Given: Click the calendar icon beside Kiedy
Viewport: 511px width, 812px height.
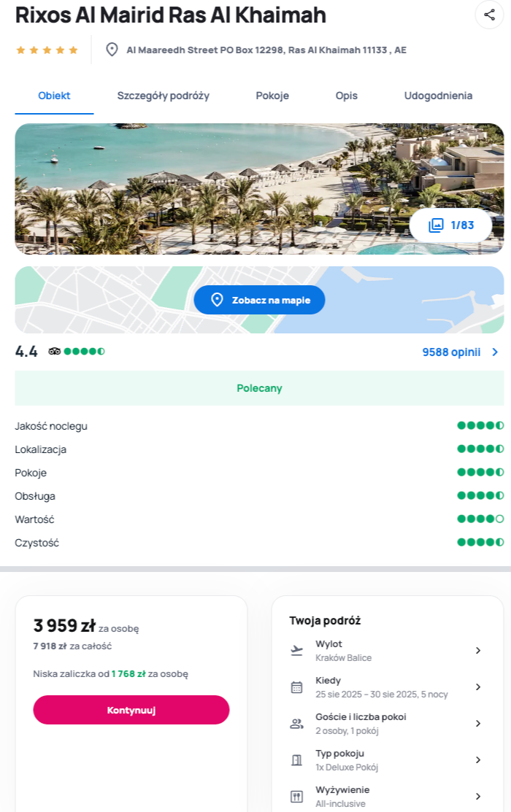Looking at the screenshot, I should [296, 687].
